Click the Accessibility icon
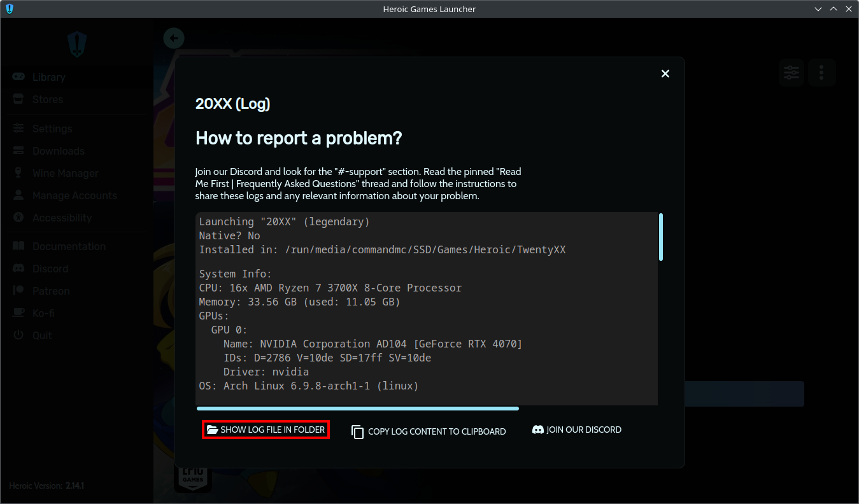Image resolution: width=859 pixels, height=504 pixels. [x=18, y=218]
